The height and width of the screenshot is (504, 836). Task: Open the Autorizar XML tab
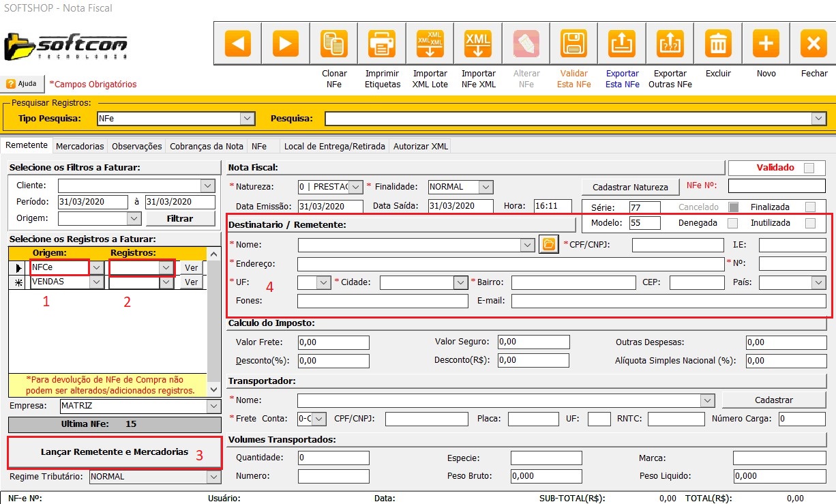(x=421, y=146)
